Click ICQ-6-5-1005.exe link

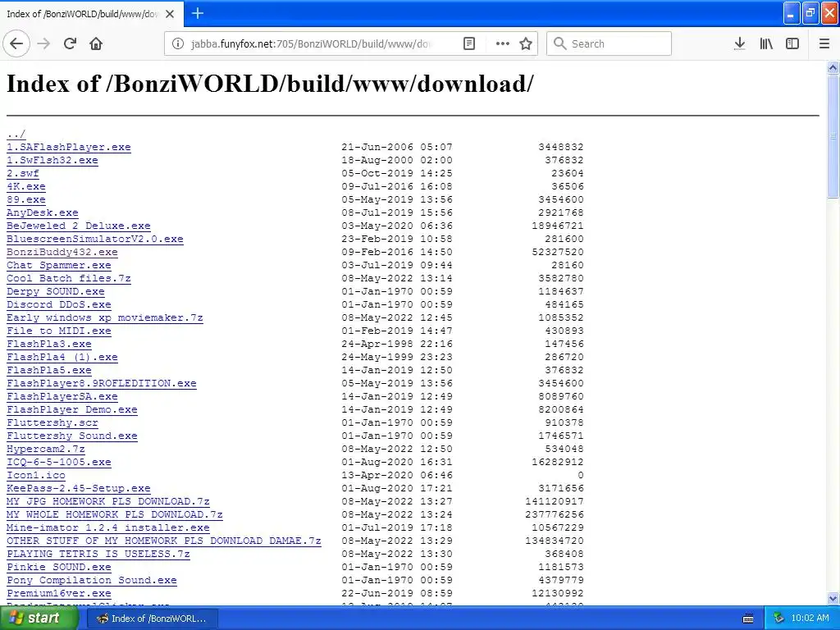point(59,462)
